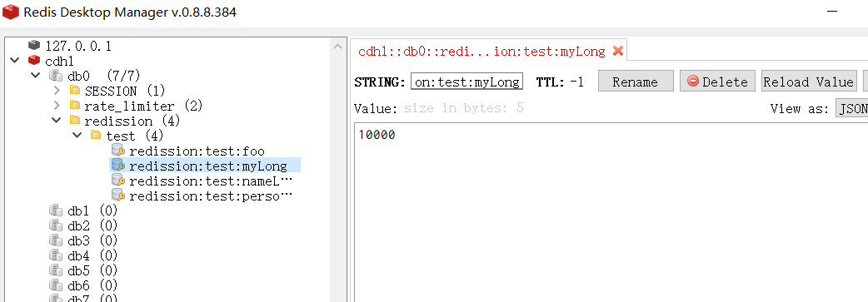868x302 pixels.
Task: Click key icon beside redission:test:foo
Action: point(118,150)
